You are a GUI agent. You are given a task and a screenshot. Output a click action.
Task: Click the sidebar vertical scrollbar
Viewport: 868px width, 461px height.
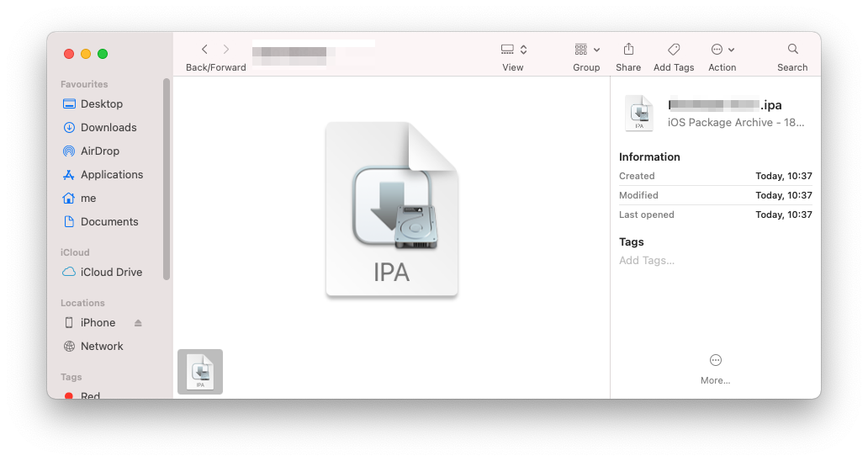[167, 178]
